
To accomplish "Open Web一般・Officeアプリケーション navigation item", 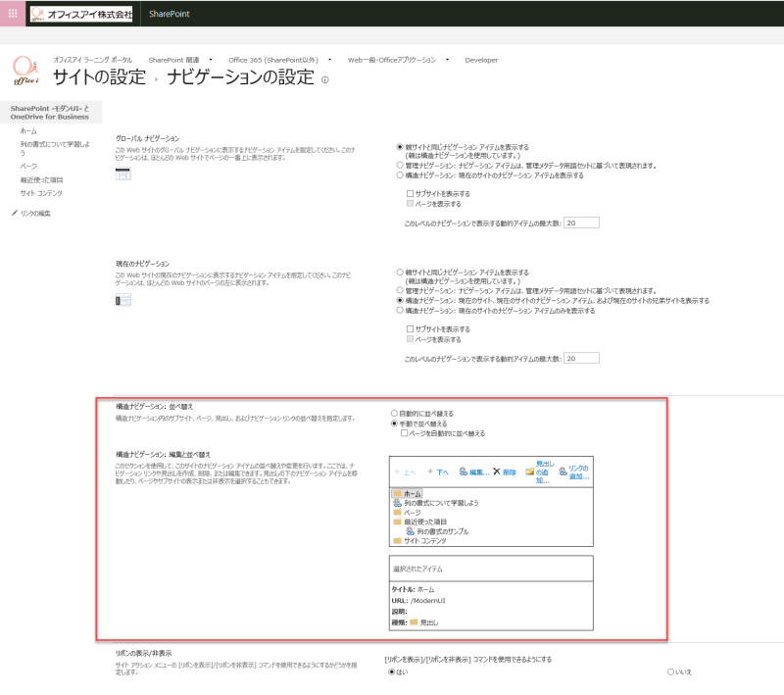I will tap(391, 60).
